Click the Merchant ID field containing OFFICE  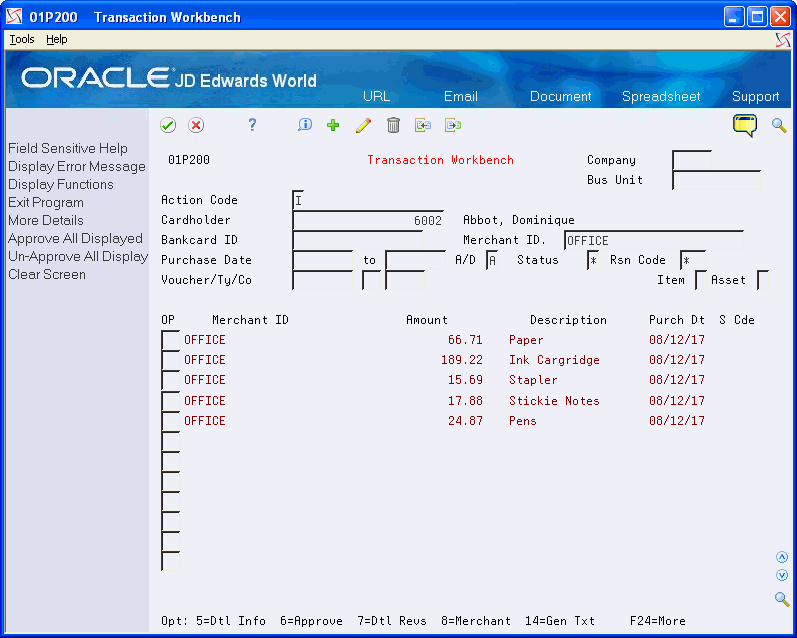point(654,240)
